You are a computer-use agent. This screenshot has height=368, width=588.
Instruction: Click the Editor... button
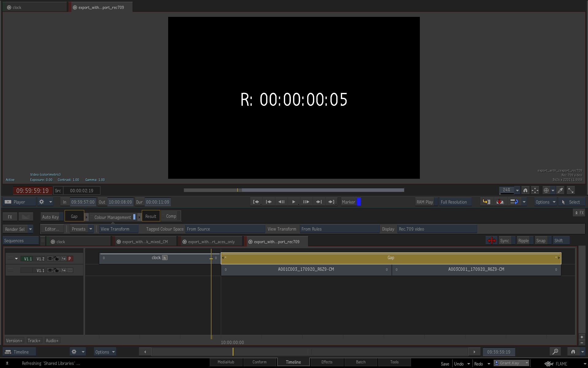[x=52, y=229]
